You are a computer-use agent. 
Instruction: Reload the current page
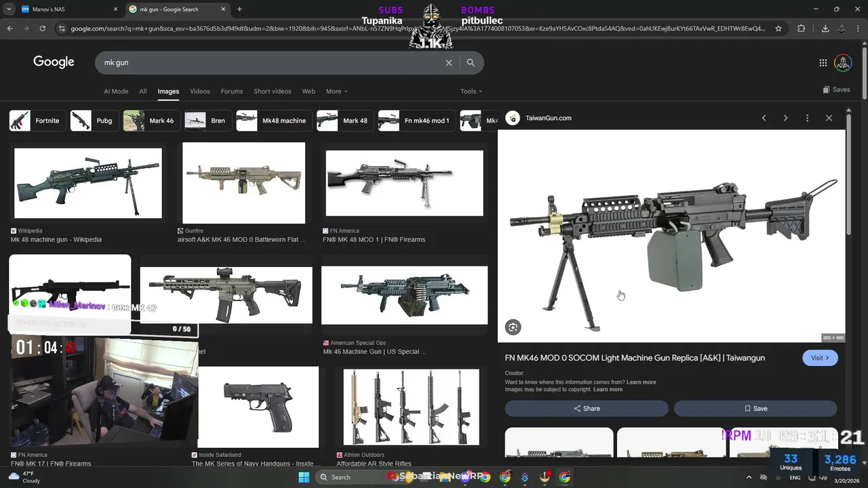[42, 28]
